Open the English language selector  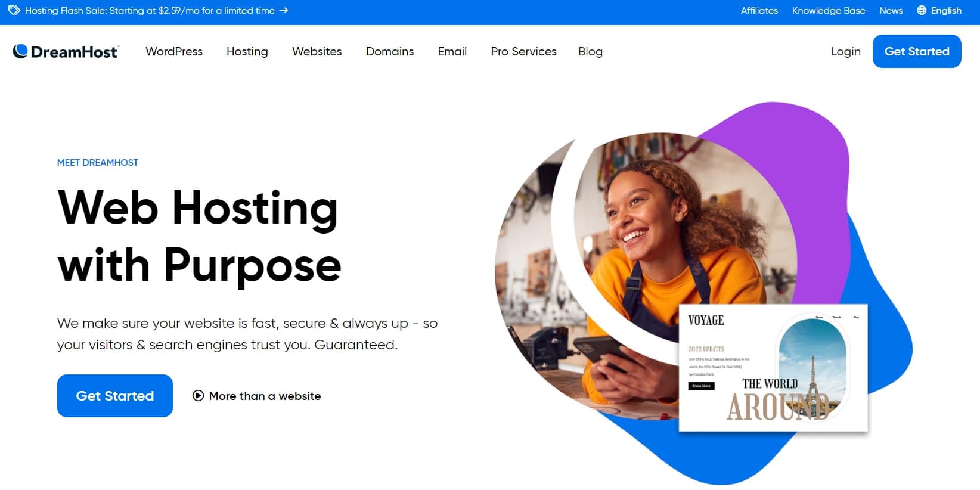tap(939, 10)
